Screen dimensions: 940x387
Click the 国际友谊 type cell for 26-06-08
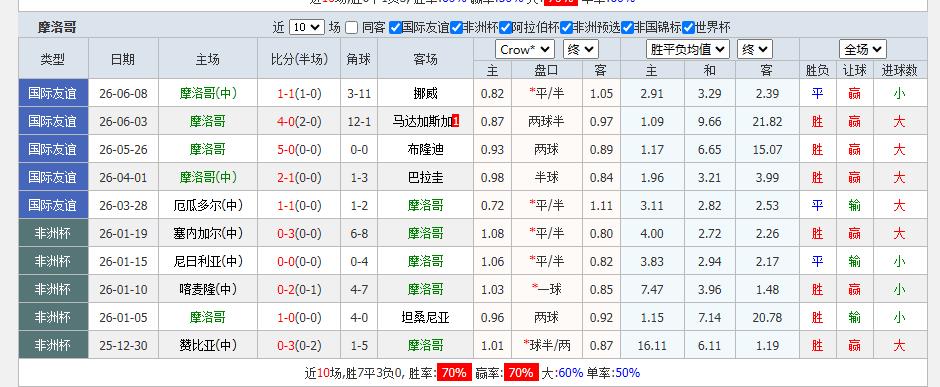(x=53, y=93)
